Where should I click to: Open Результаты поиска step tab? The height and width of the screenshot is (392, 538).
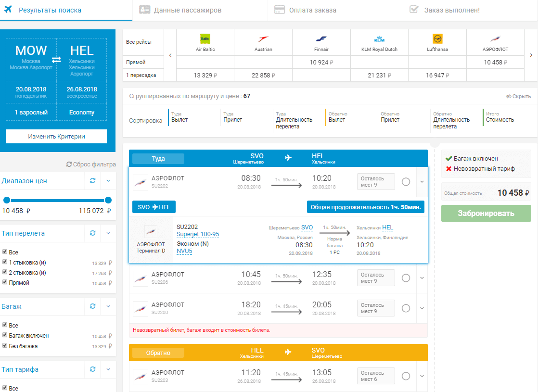(x=66, y=10)
